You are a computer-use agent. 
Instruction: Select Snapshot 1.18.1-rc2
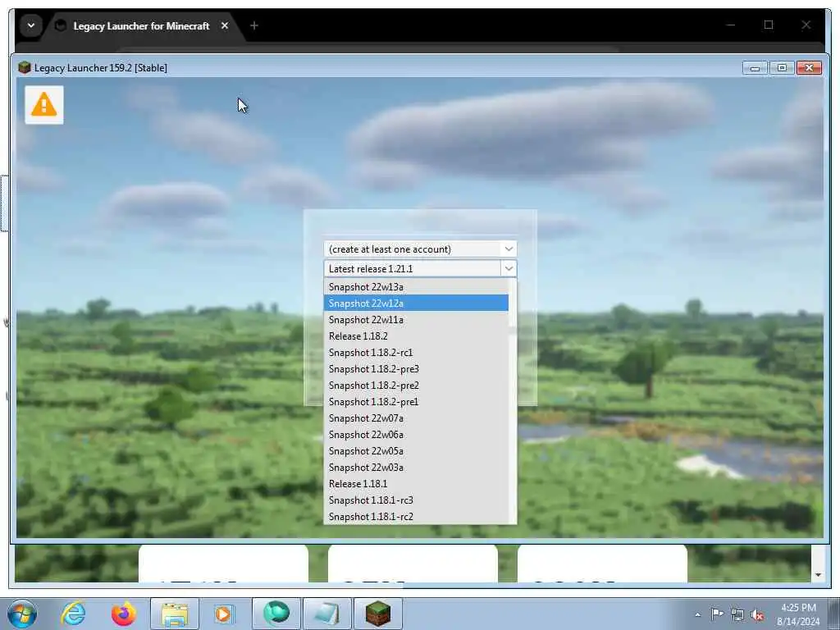pos(416,517)
